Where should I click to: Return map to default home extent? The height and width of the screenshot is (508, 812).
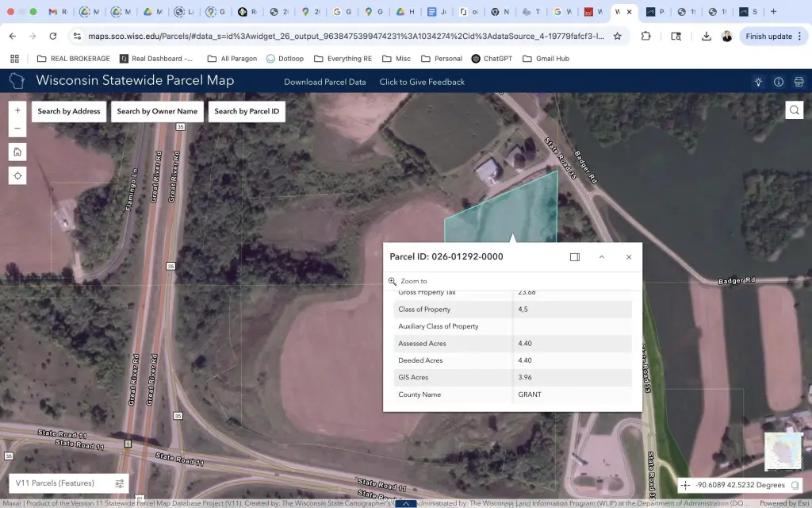[17, 152]
